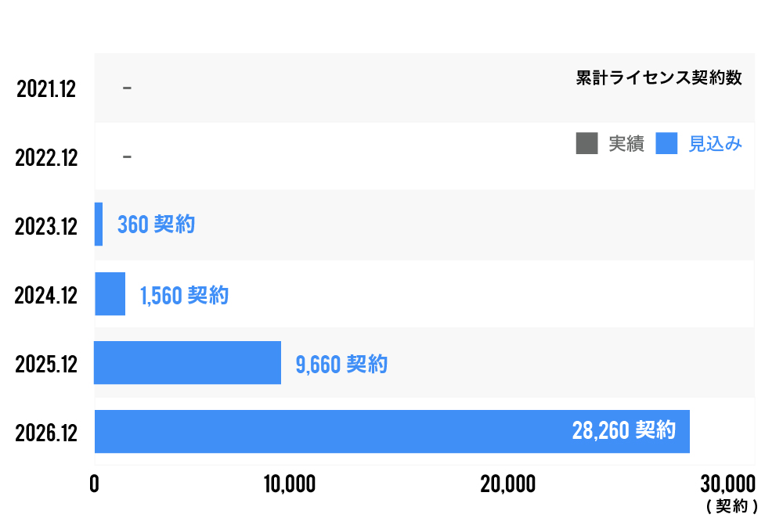783x532 pixels.
Task: Click the 2022.12 axis label
Action: [x=46, y=158]
